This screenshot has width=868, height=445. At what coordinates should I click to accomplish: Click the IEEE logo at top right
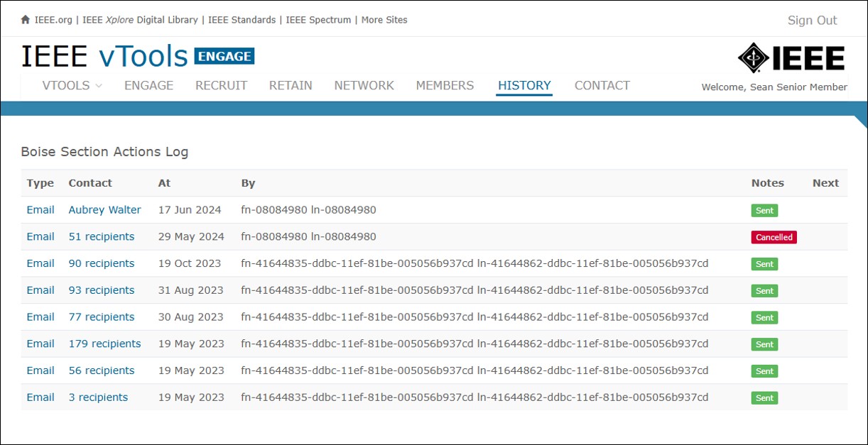point(791,58)
